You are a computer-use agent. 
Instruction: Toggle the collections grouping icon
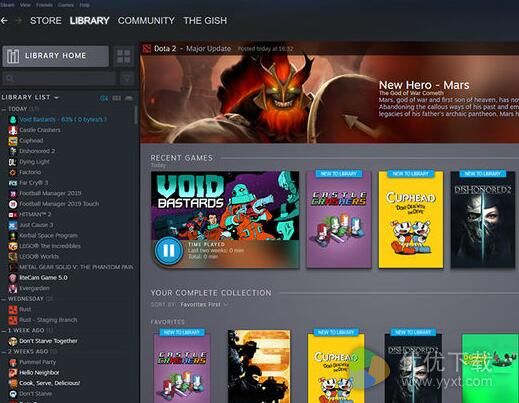(116, 98)
